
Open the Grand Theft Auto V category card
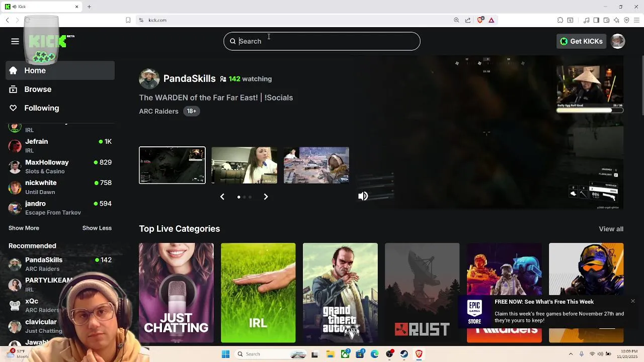340,293
